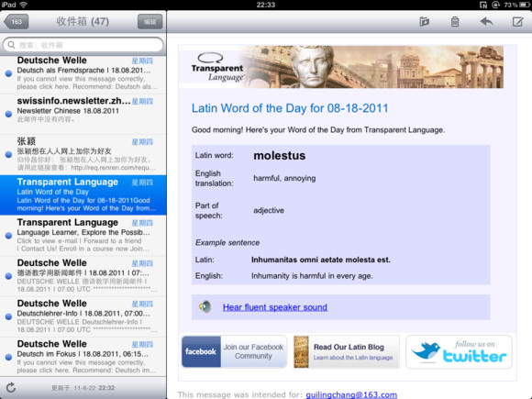This screenshot has height=399, width=532.
Task: Tap the edit button beside the inbox title
Action: (150, 22)
